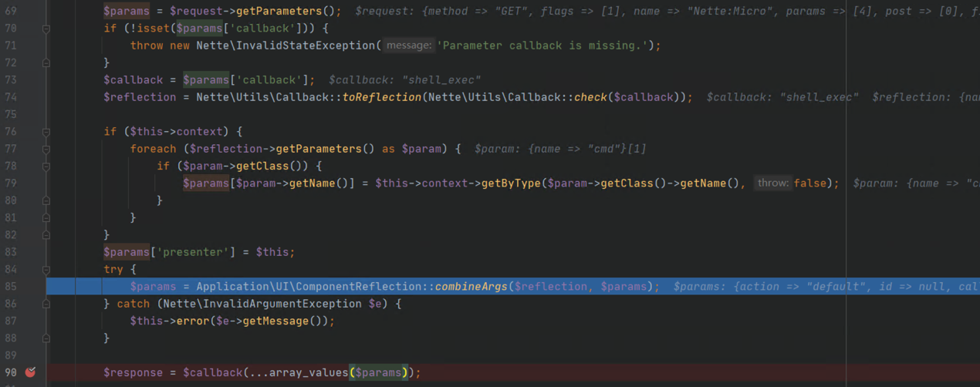
Task: Click gutter line number 85
Action: 11,287
